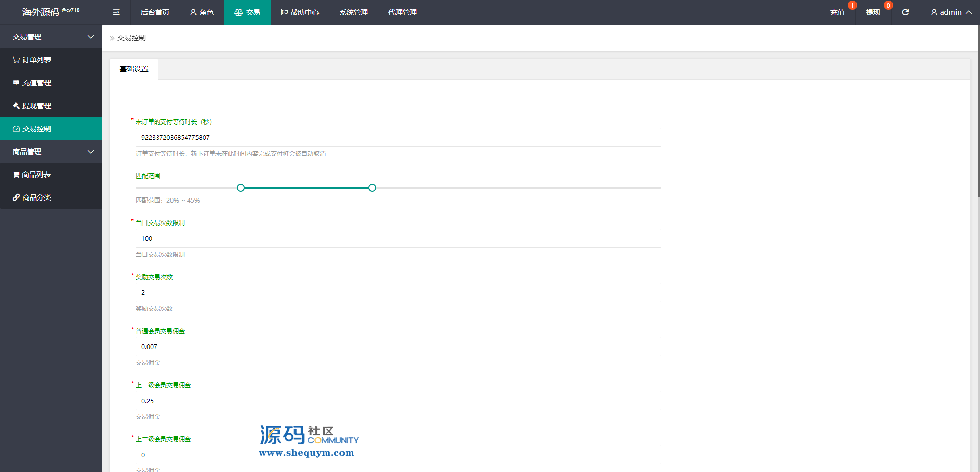Focus the 未订单的支付等待时长 input field
980x472 pixels.
(399, 137)
